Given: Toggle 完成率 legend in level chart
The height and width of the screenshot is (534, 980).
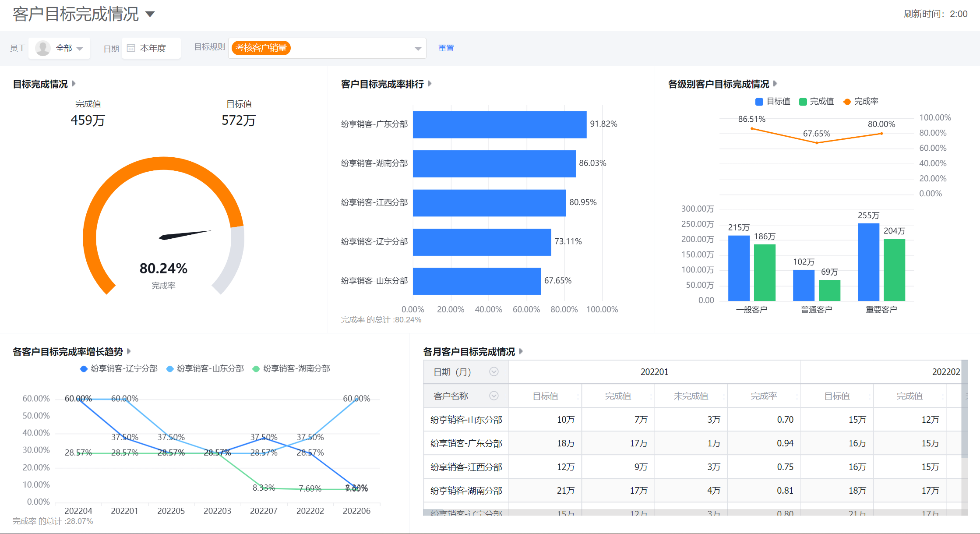Looking at the screenshot, I should (x=861, y=102).
